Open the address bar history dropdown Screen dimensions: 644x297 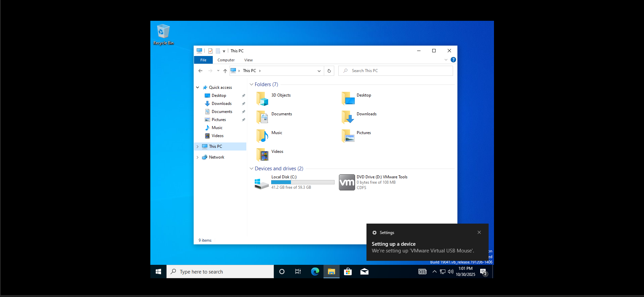pos(319,71)
